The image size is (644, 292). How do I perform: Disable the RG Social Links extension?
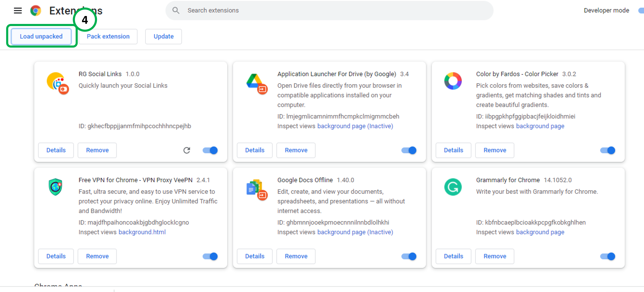pos(210,150)
